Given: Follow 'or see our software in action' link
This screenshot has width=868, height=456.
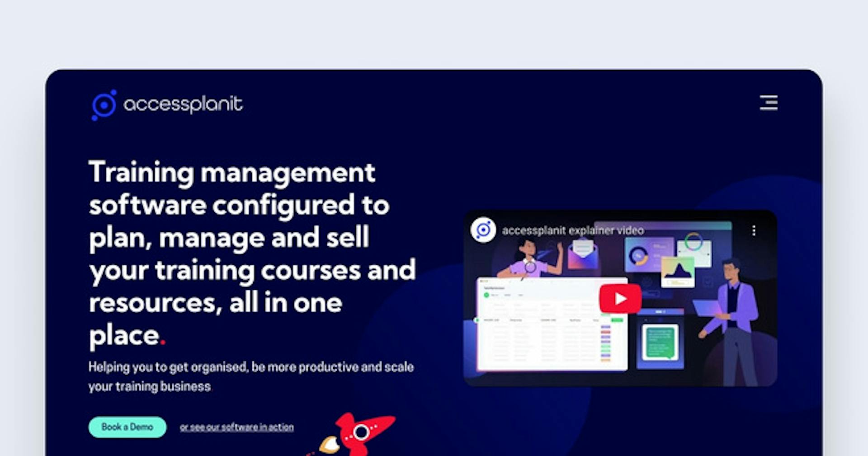Looking at the screenshot, I should [236, 427].
